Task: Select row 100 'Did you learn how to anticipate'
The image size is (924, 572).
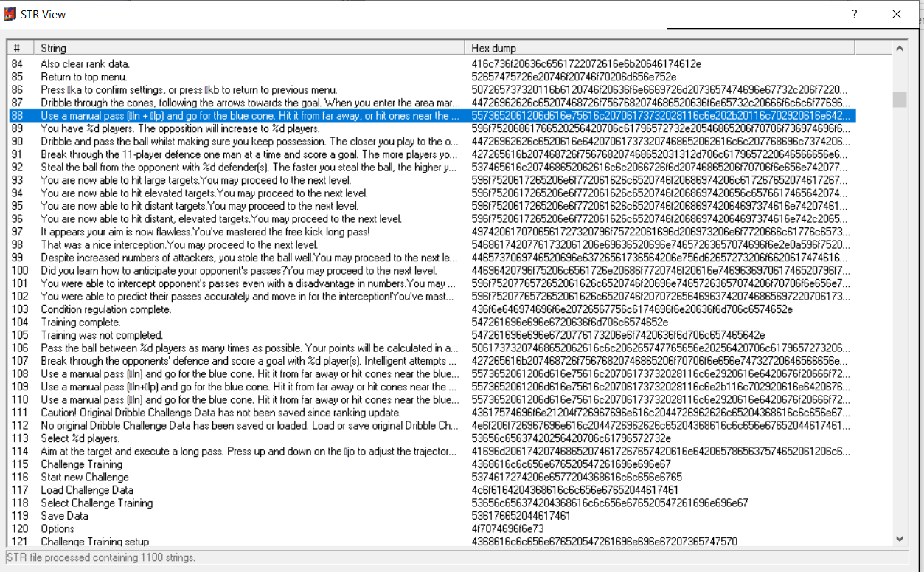Action: tap(431, 271)
